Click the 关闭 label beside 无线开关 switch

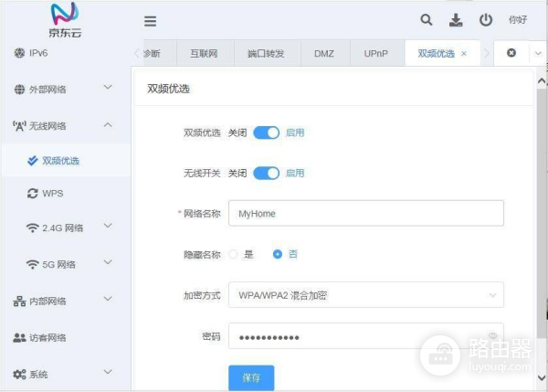pos(237,173)
